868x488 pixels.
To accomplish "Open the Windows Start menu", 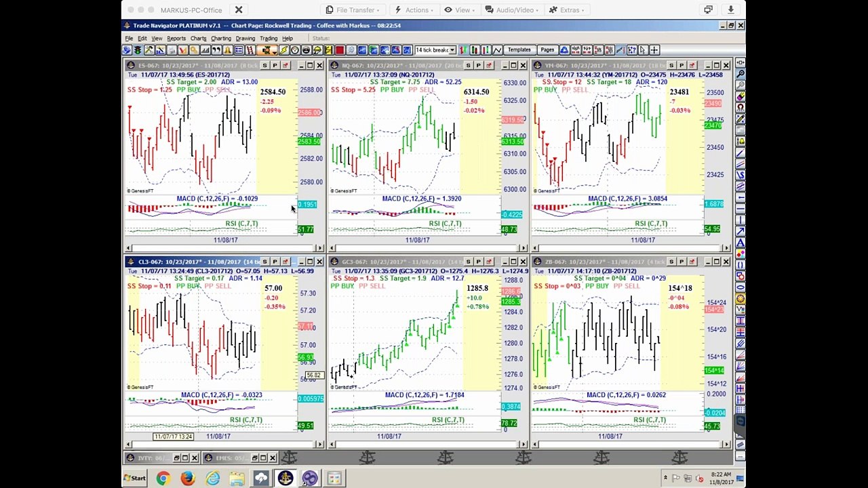I will 135,479.
